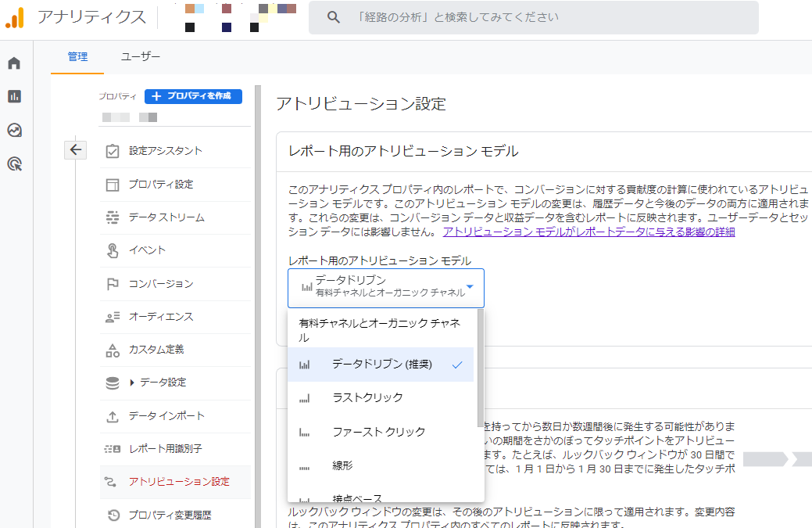Open コンバージョン menu item
The width and height of the screenshot is (812, 528).
point(175,284)
